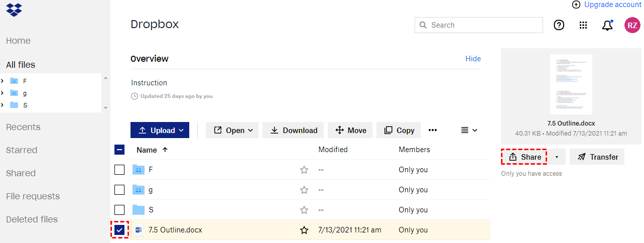Open the help question mark icon
This screenshot has width=644, height=243.
click(559, 25)
